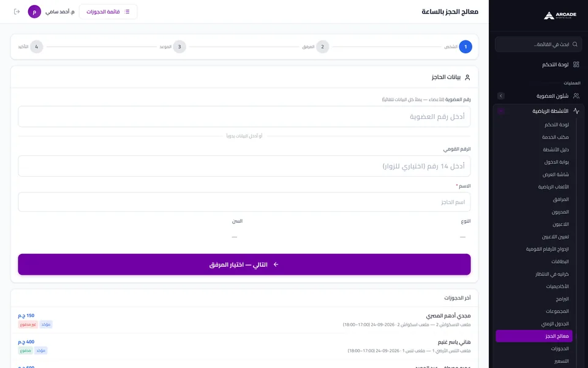This screenshot has width=588, height=368.
Task: Click booking name هاني ياسر غنيم
Action: pyautogui.click(x=454, y=342)
